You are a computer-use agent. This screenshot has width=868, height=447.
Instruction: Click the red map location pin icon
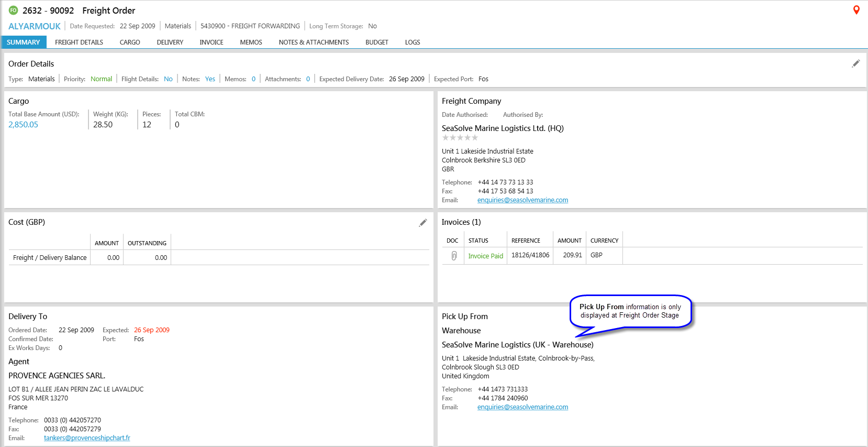pyautogui.click(x=856, y=10)
